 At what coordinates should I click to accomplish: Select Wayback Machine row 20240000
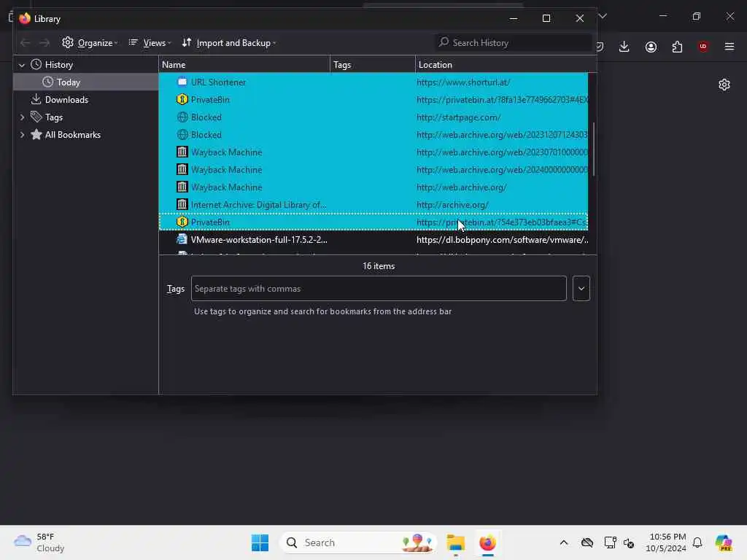(x=373, y=169)
